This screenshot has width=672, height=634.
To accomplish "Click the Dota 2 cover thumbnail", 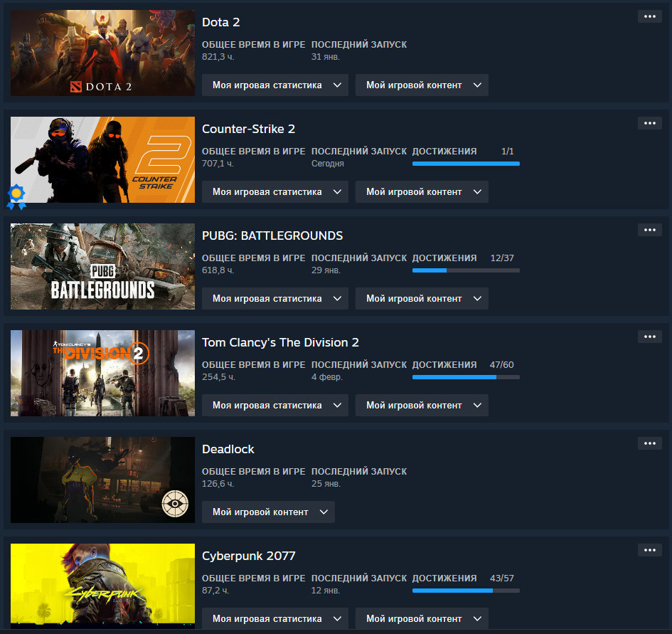I will [x=103, y=53].
